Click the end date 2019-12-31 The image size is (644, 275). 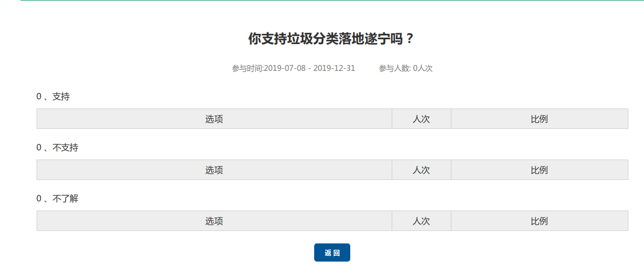334,68
